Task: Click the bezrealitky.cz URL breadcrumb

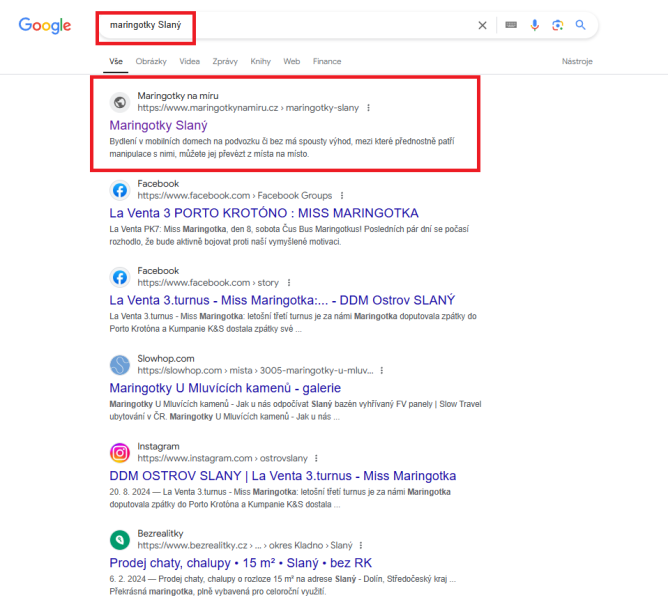Action: (245, 545)
